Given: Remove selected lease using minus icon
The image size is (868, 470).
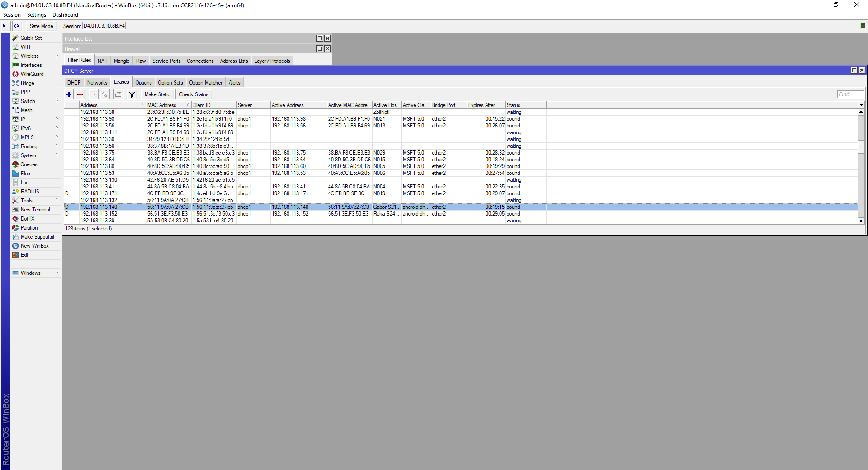Looking at the screenshot, I should pos(80,94).
